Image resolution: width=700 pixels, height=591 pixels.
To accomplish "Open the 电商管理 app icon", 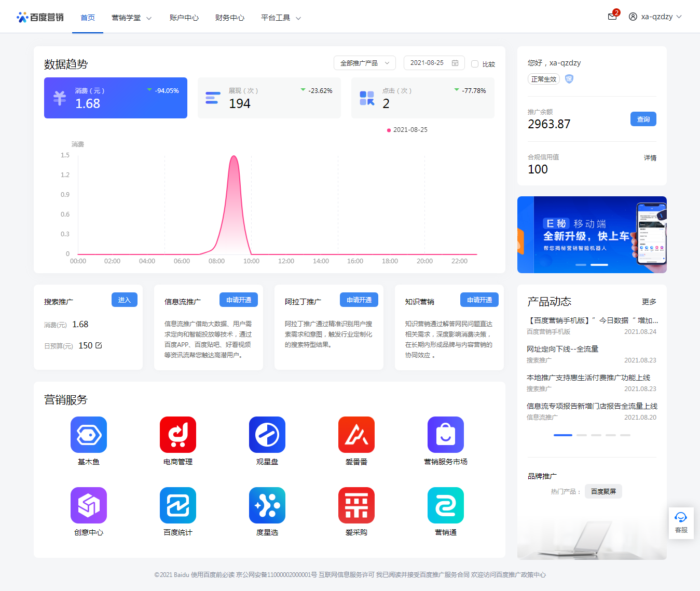I will point(178,435).
